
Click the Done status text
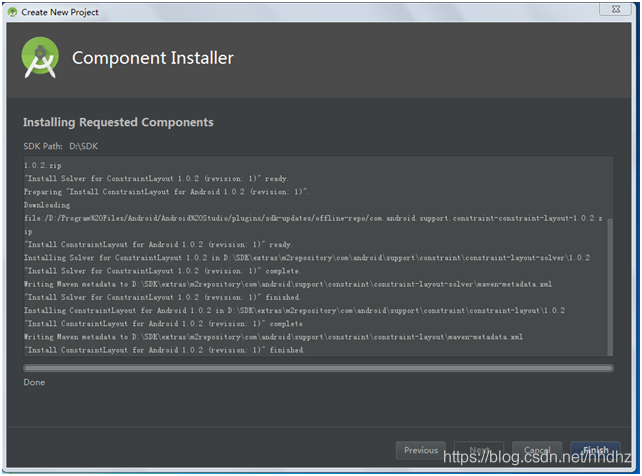point(34,382)
